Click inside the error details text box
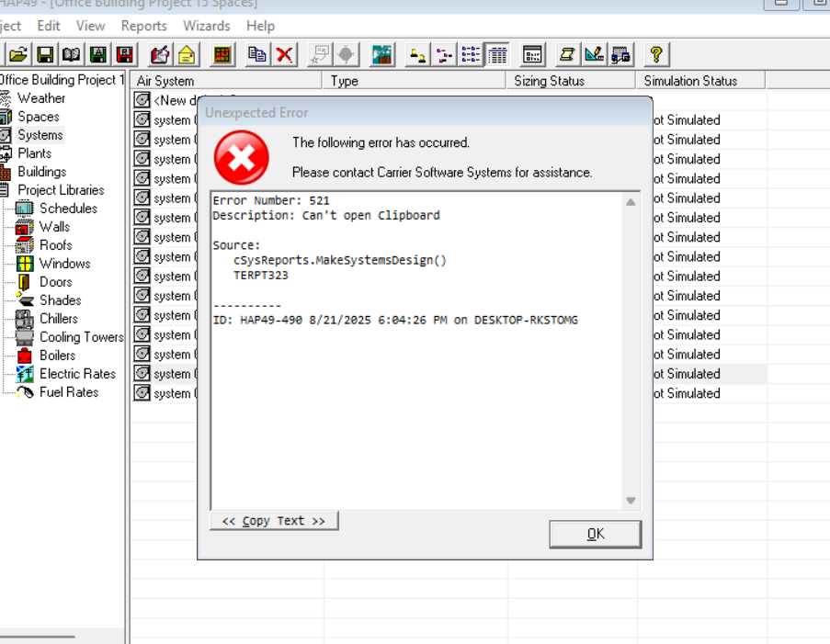 pyautogui.click(x=416, y=351)
